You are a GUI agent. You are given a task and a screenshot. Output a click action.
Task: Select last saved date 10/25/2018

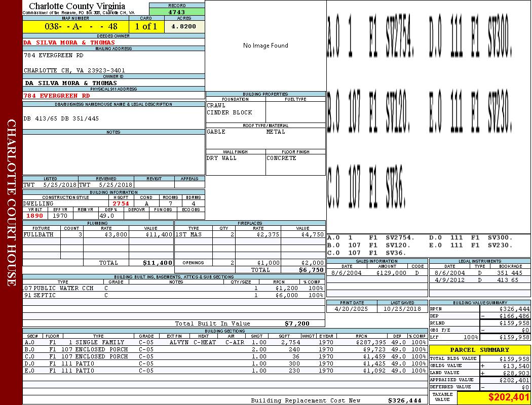402,309
